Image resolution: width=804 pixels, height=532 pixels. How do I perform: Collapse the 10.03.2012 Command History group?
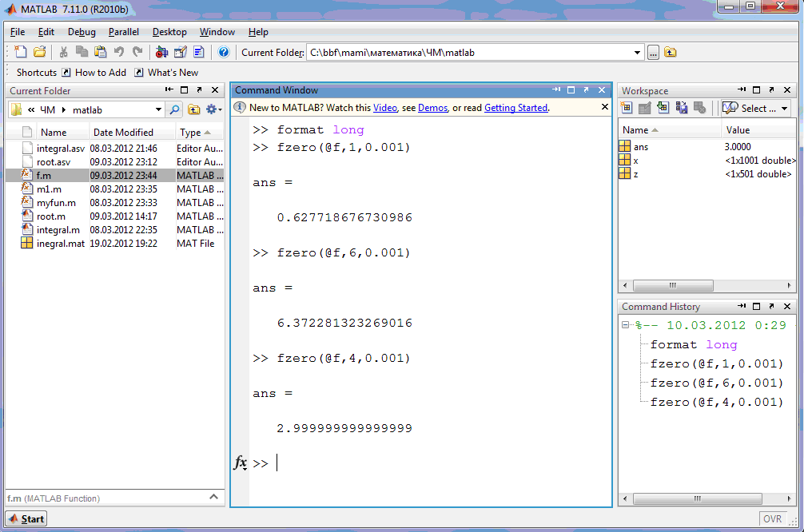625,325
